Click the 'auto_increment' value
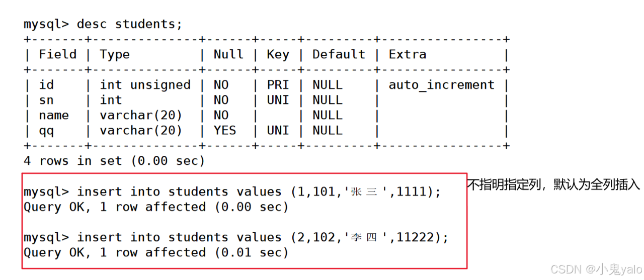Screen dimensions: 644x280 tap(441, 85)
